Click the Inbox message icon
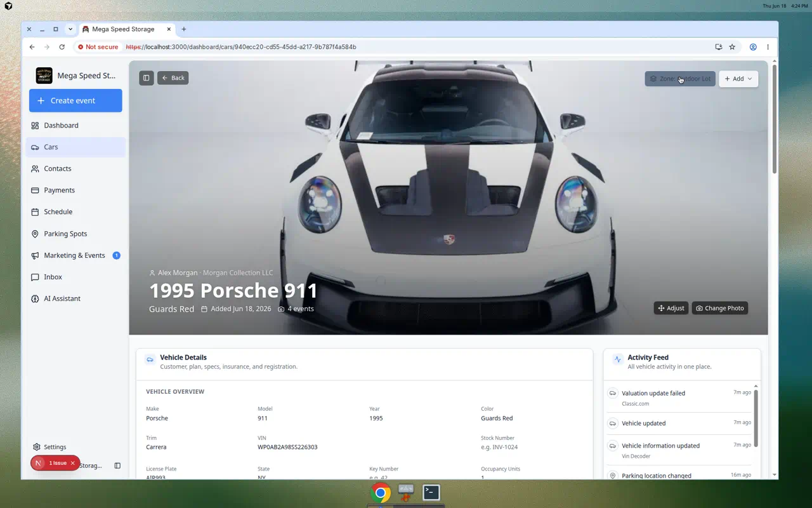The height and width of the screenshot is (508, 812). tap(35, 277)
